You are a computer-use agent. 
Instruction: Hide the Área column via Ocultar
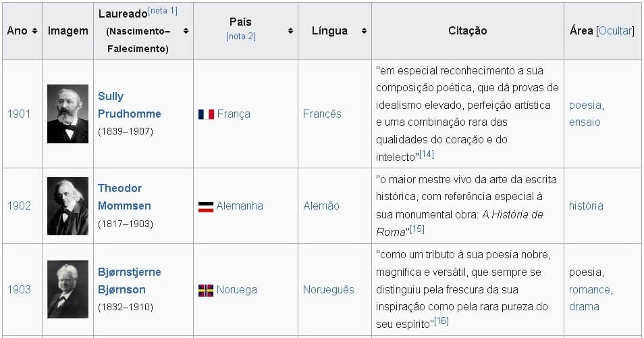pos(615,31)
